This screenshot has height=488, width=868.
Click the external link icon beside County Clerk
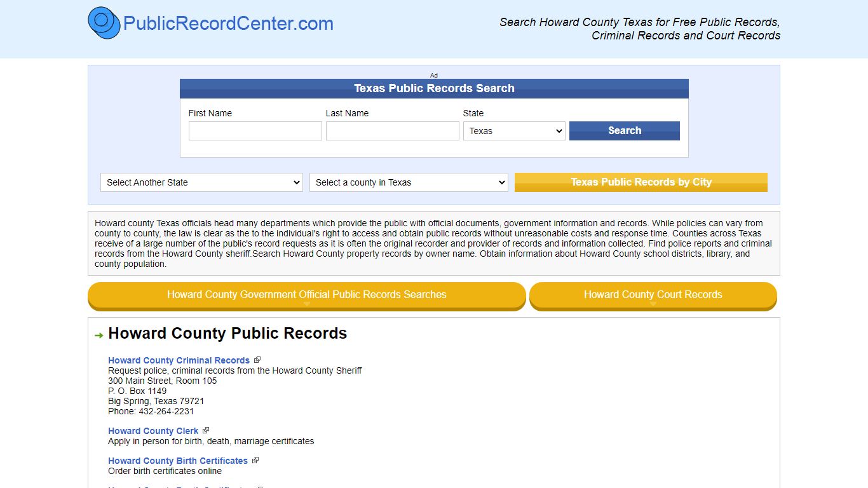(205, 430)
